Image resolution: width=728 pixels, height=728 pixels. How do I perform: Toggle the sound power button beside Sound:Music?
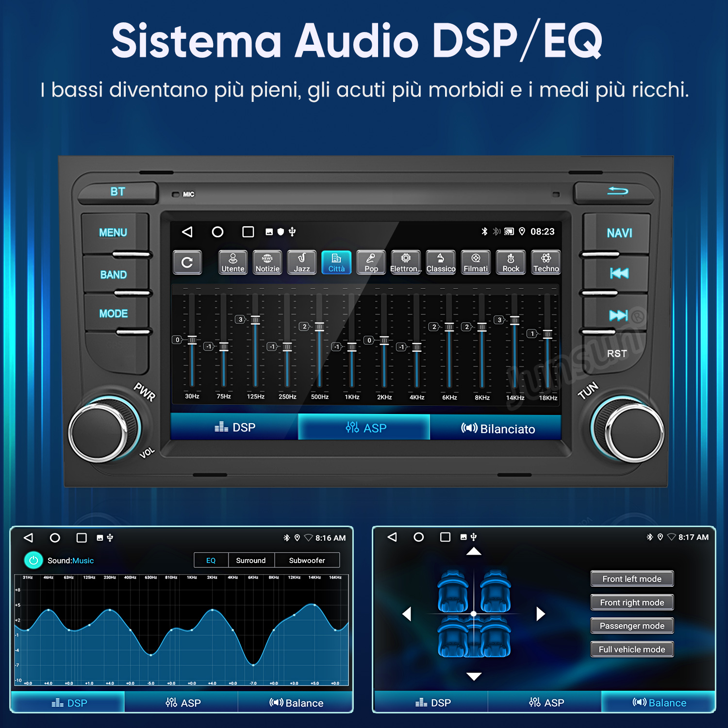pos(33,561)
